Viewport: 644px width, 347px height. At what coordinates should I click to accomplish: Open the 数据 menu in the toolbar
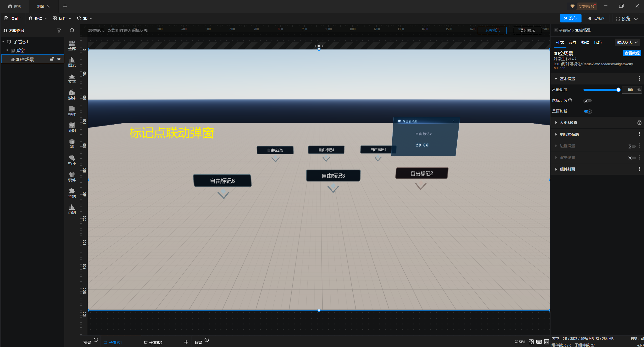(x=38, y=18)
